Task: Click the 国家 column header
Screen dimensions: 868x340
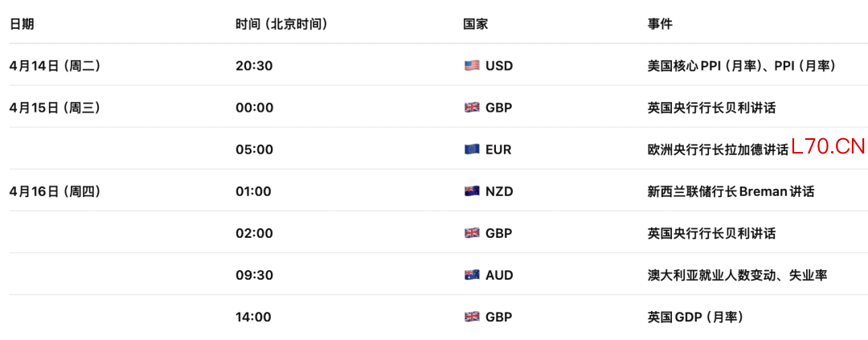Action: pos(476,24)
